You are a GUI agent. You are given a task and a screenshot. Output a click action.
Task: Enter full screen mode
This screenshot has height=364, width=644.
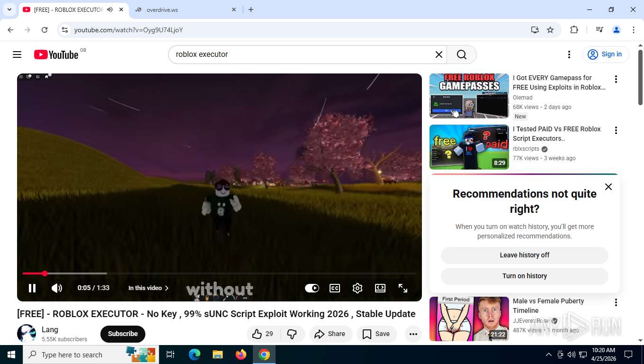pyautogui.click(x=403, y=288)
